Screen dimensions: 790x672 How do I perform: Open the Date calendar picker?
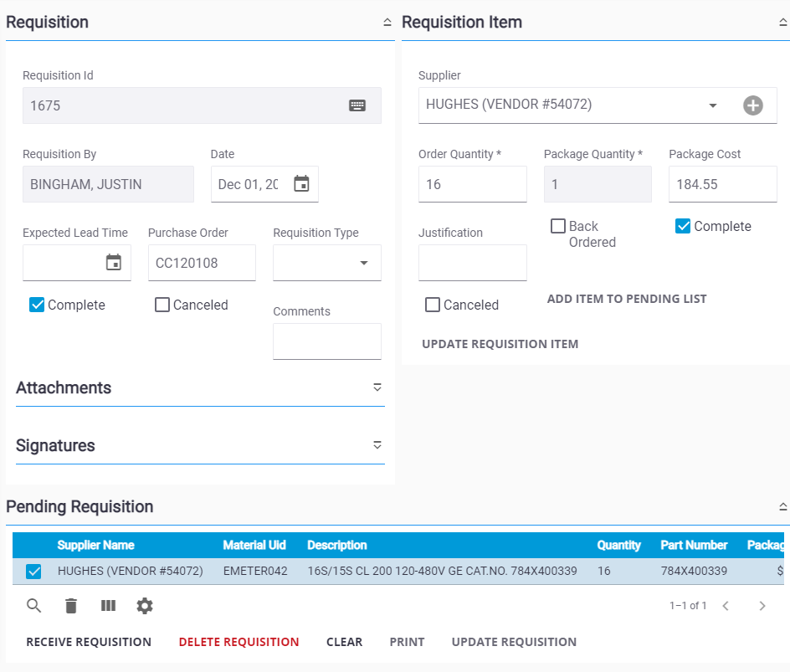click(x=301, y=184)
